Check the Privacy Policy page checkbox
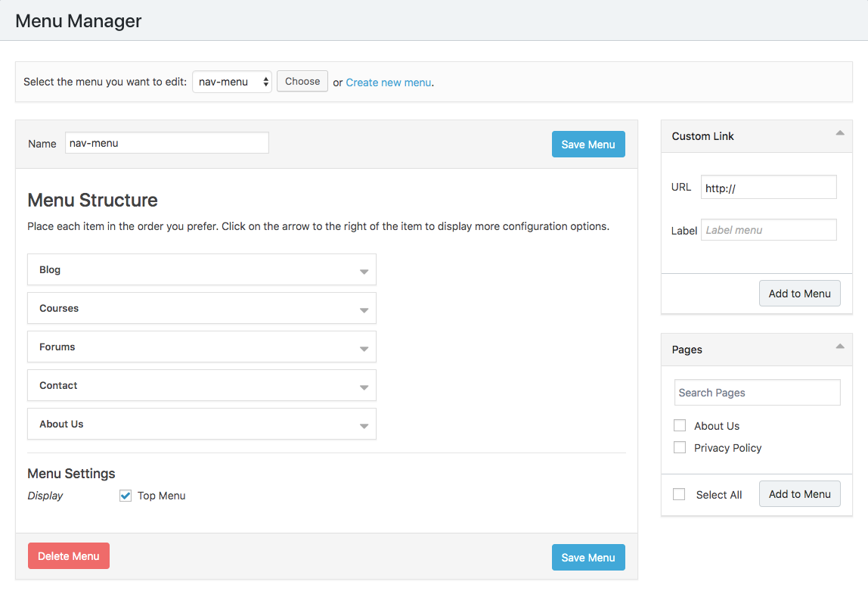Screen dimensions: 868x594 (x=680, y=447)
